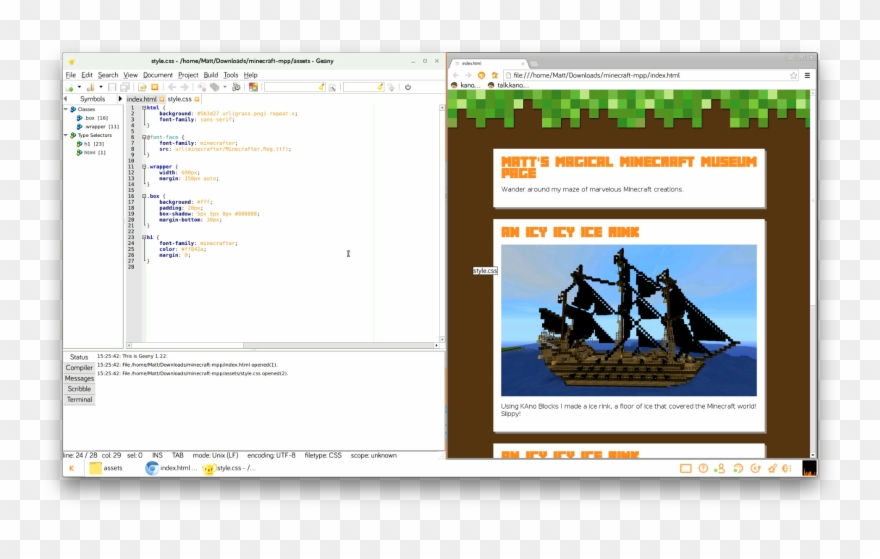Open the Edit menu in Geany
Screen dimensions: 880x559
click(x=86, y=75)
